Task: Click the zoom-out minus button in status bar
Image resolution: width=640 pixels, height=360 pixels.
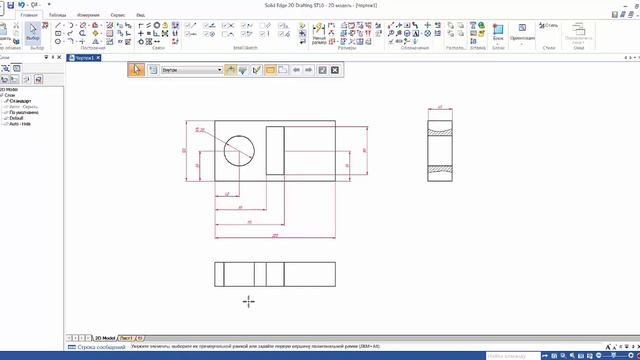Action: (599, 356)
